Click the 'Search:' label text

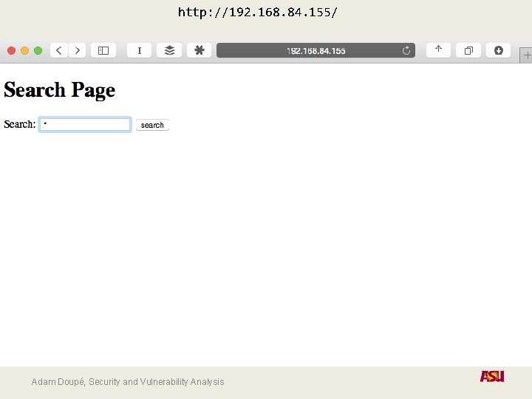pos(20,124)
